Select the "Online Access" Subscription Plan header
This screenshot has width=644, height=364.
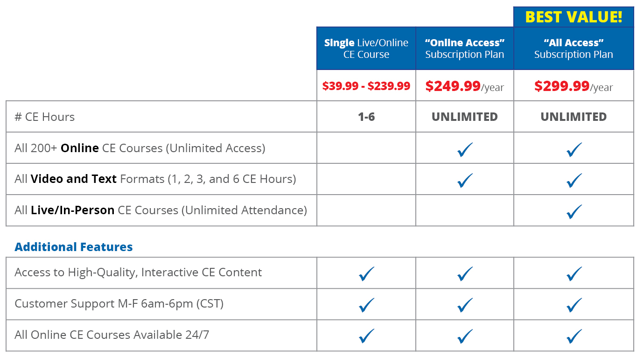pyautogui.click(x=465, y=49)
